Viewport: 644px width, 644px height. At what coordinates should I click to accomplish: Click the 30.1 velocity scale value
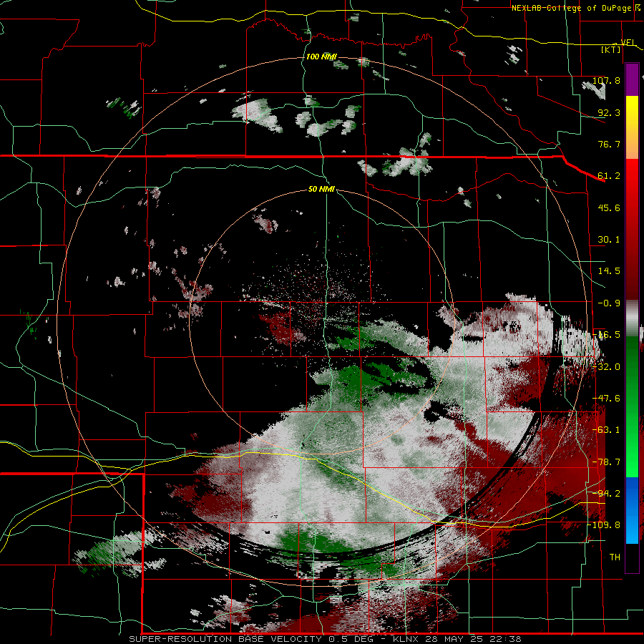pos(609,240)
